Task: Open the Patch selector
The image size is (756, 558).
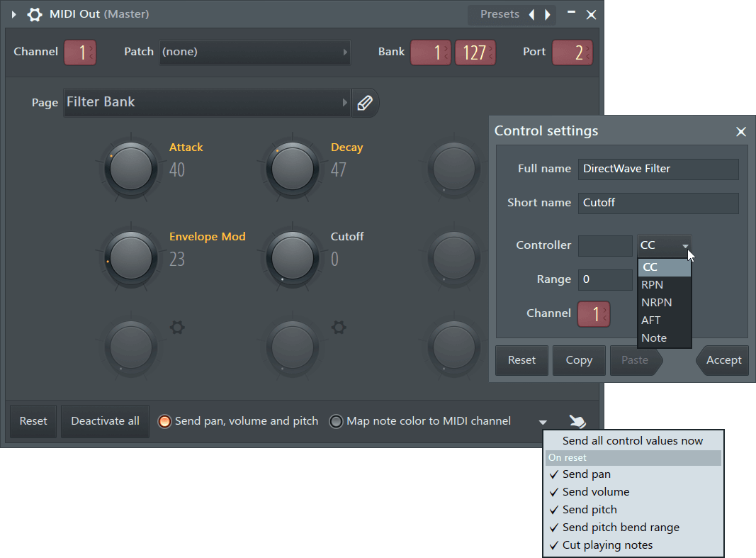Action: point(255,51)
